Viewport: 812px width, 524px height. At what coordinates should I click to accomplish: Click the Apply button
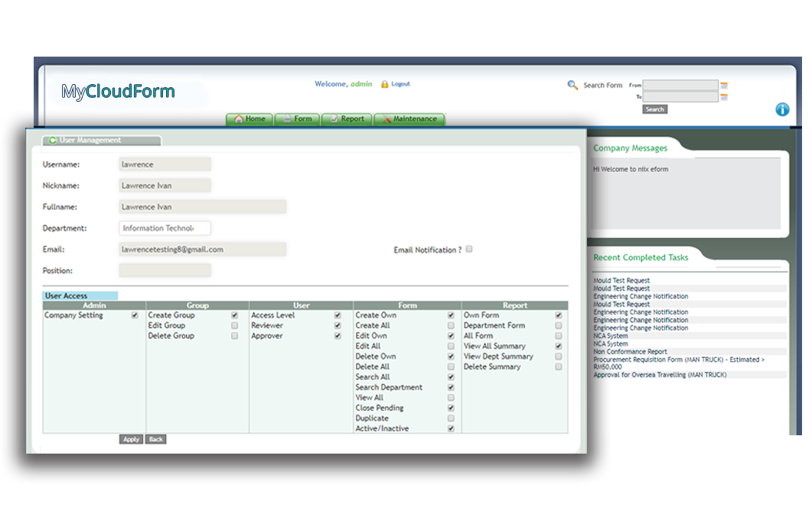[x=130, y=439]
